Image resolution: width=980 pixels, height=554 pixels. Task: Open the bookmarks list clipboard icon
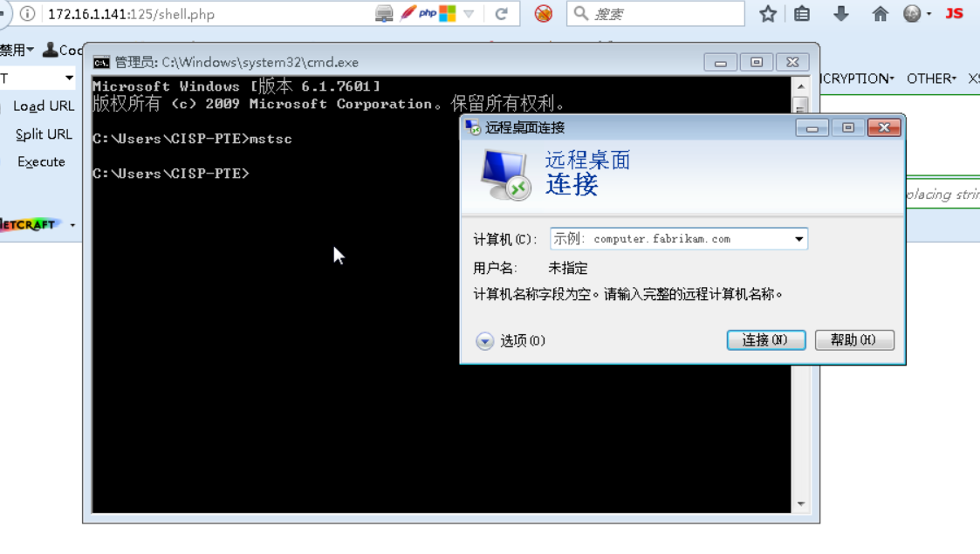[802, 14]
